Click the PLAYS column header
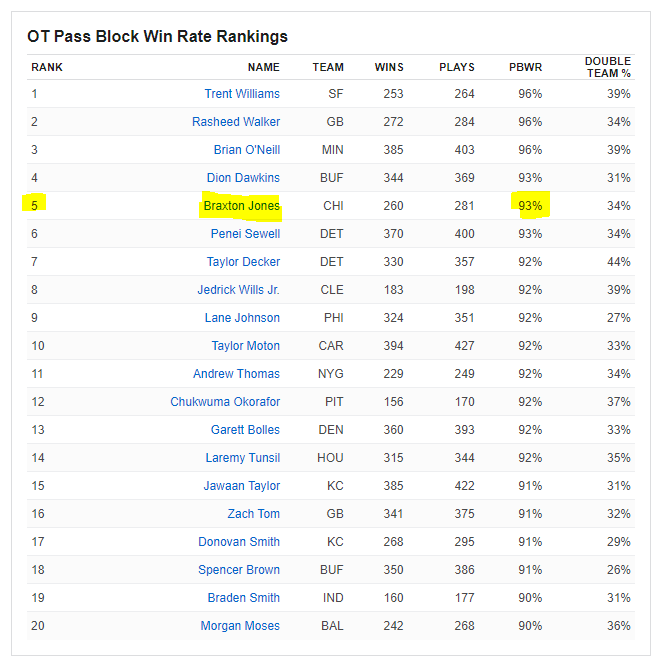Screen dimensions: 668x666 tap(457, 68)
